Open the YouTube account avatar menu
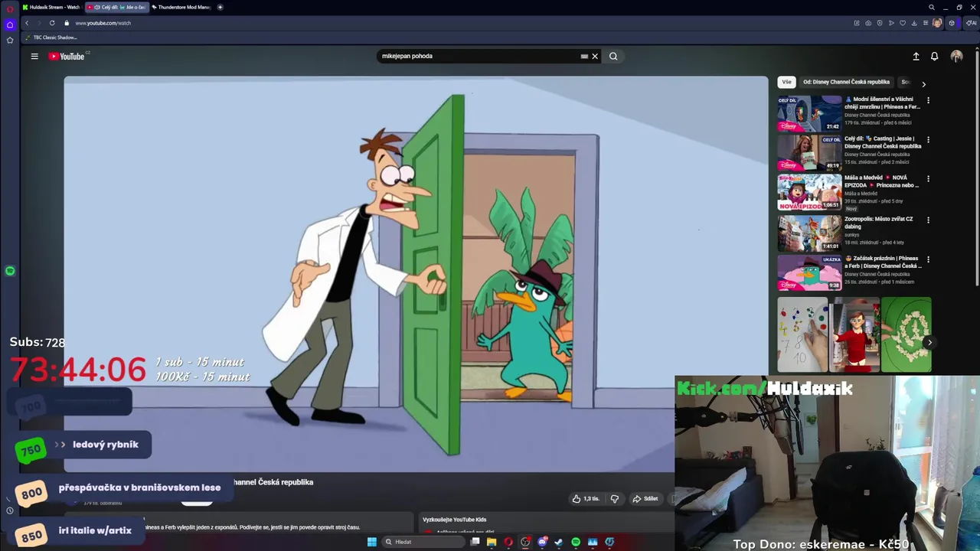 coord(956,56)
